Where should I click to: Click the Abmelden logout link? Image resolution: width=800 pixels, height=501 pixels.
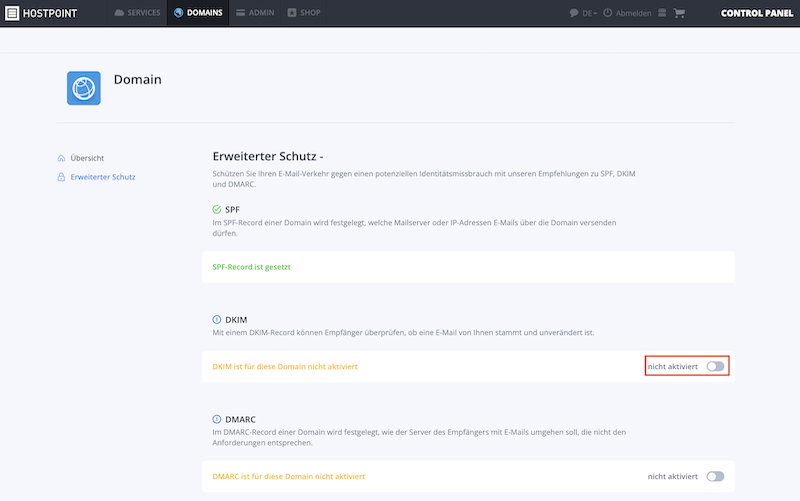click(628, 13)
